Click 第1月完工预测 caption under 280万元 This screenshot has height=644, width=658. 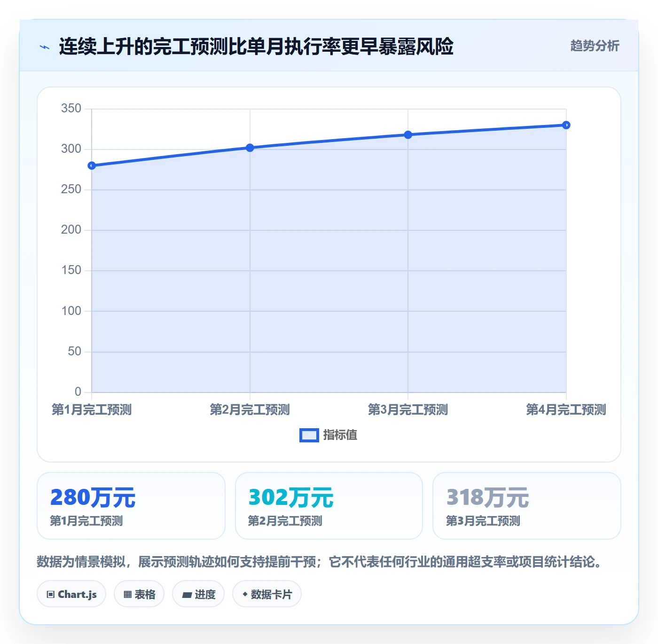pyautogui.click(x=86, y=521)
